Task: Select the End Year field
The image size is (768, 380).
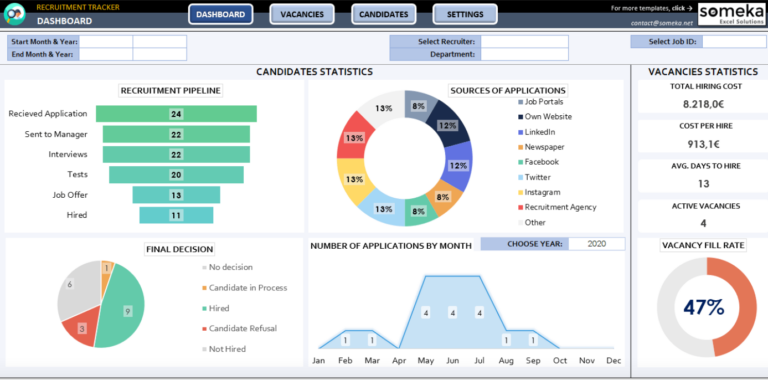Action: click(x=160, y=54)
